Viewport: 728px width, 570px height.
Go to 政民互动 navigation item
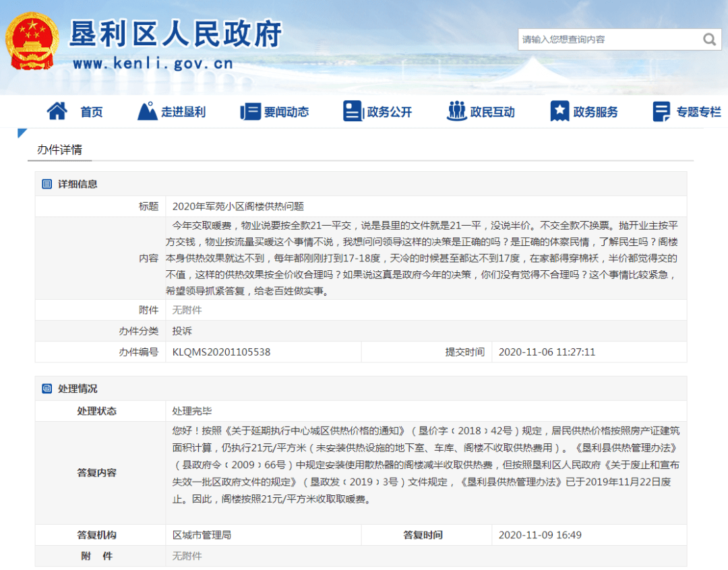pos(492,113)
